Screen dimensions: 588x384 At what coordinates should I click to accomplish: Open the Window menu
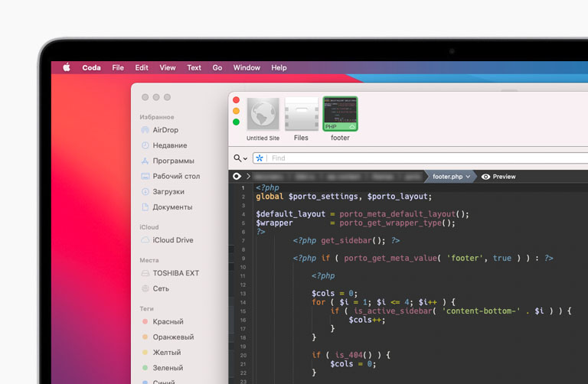tap(247, 68)
